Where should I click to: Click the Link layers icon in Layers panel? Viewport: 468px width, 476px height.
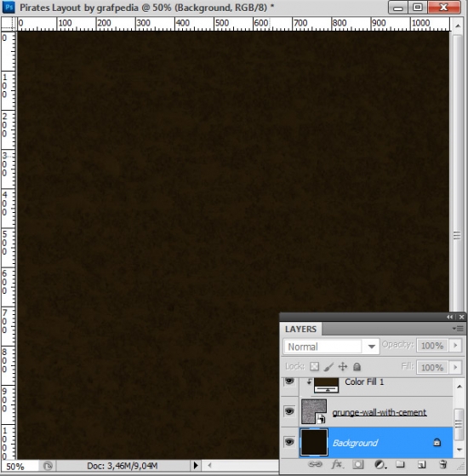pyautogui.click(x=315, y=464)
